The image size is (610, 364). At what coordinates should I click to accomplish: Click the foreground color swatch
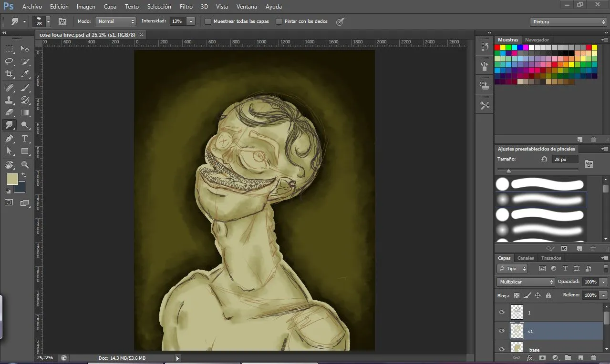[12, 179]
